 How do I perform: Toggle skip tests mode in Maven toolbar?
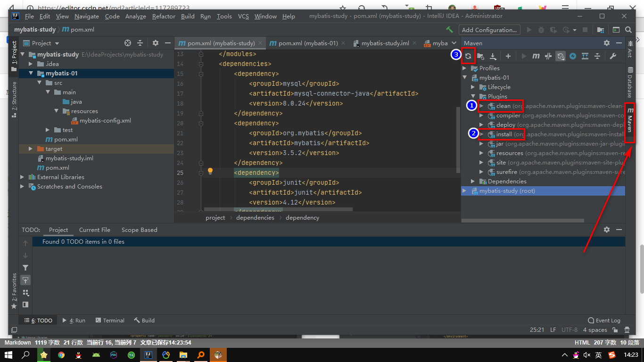[548, 56]
